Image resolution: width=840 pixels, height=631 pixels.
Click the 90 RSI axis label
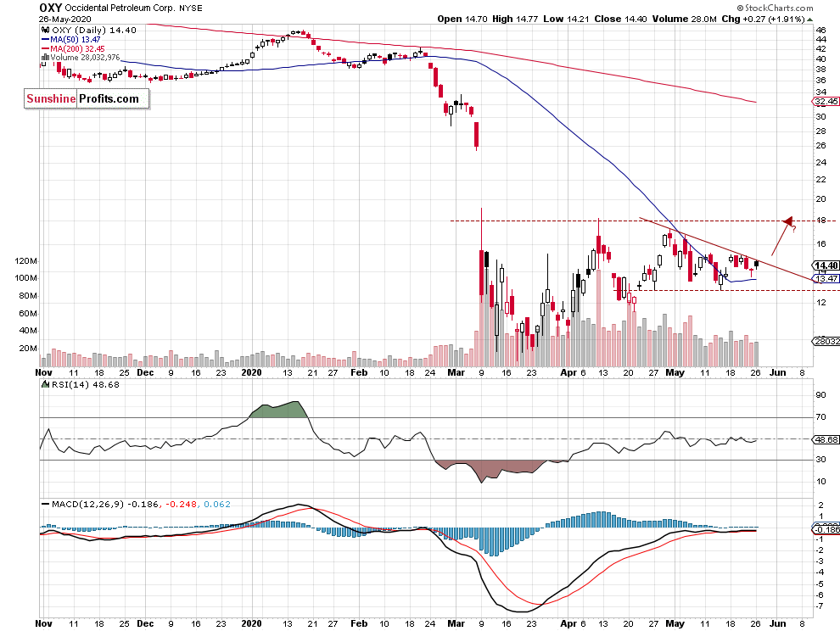point(820,395)
